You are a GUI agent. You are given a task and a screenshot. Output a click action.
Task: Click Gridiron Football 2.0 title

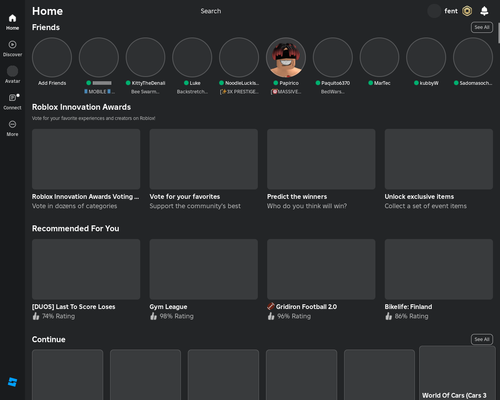click(x=302, y=307)
